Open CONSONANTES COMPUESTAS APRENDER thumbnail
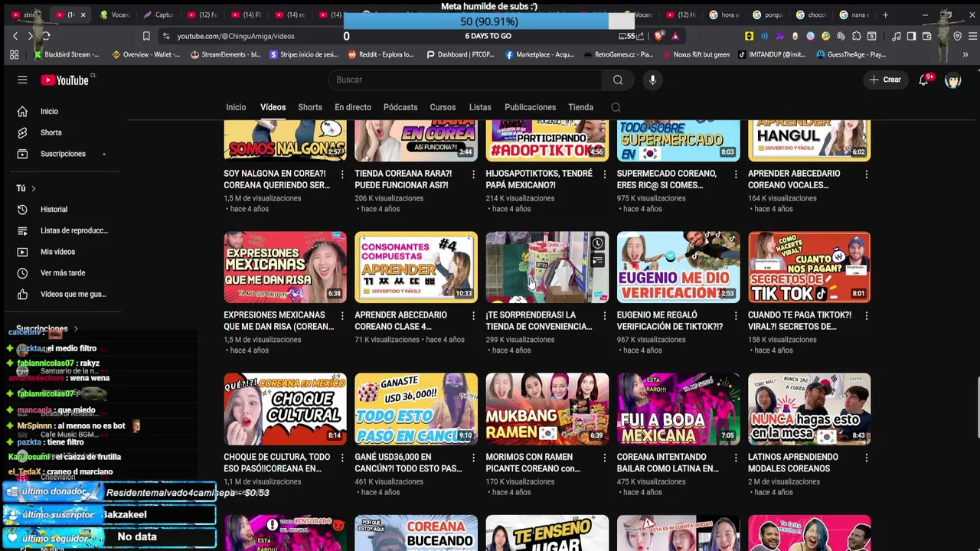Viewport: 980px width, 551px height. [416, 267]
